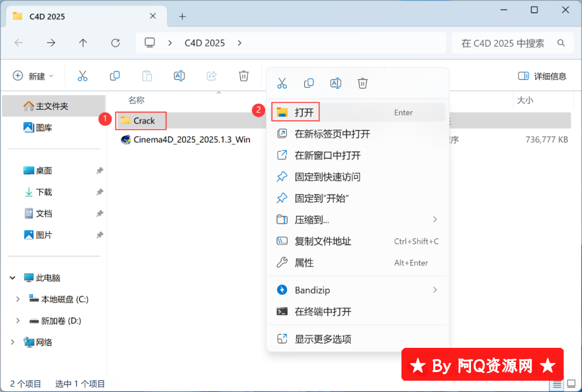This screenshot has width=582, height=392.
Task: Open a new tab with the plus button
Action: 182,16
